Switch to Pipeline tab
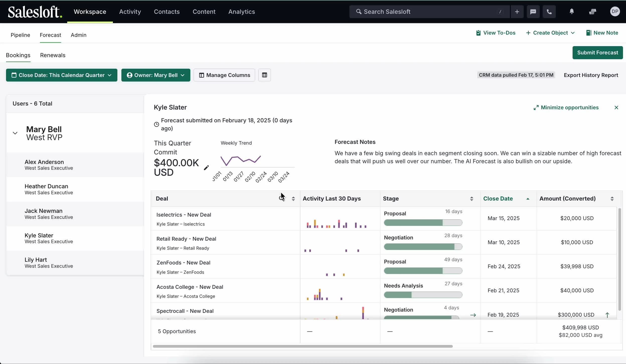Viewport: 626px width, 364px height. click(x=20, y=35)
